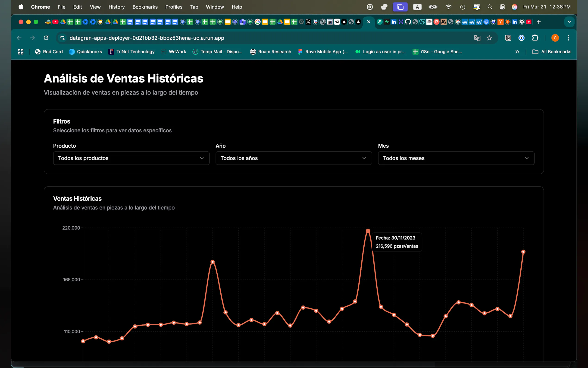Screen dimensions: 588x368
Task: Open the History menu
Action: pos(116,7)
